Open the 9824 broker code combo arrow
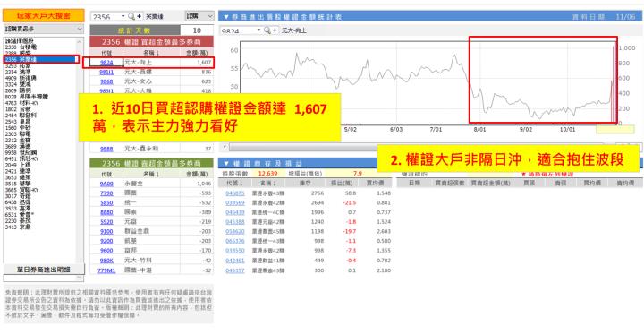The height and width of the screenshot is (334, 644). [x=258, y=30]
